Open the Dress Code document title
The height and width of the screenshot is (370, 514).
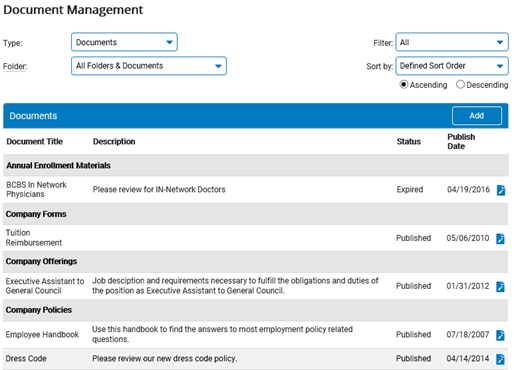26,359
